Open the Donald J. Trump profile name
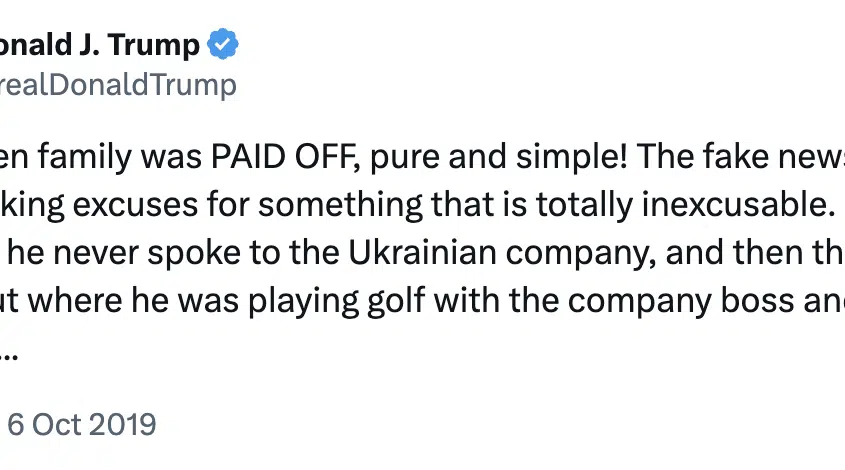Viewport: 845px width, 470px height. (100, 44)
